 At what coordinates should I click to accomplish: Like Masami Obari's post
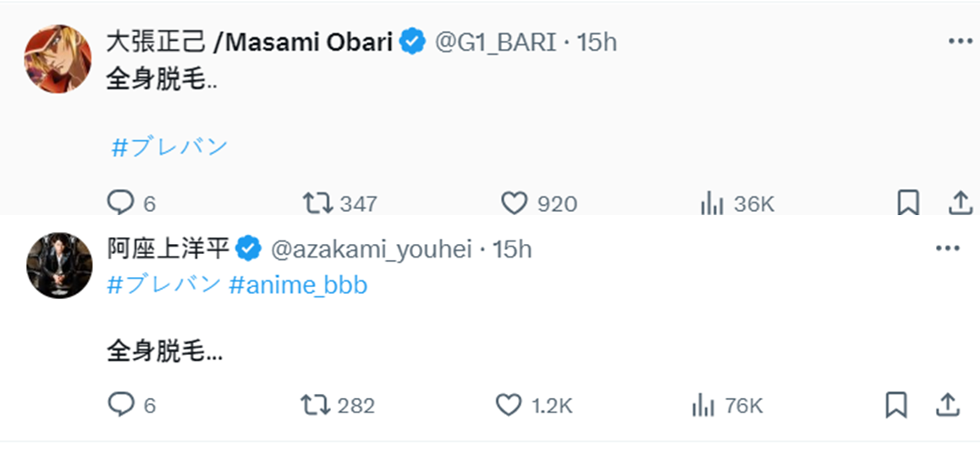tap(514, 202)
